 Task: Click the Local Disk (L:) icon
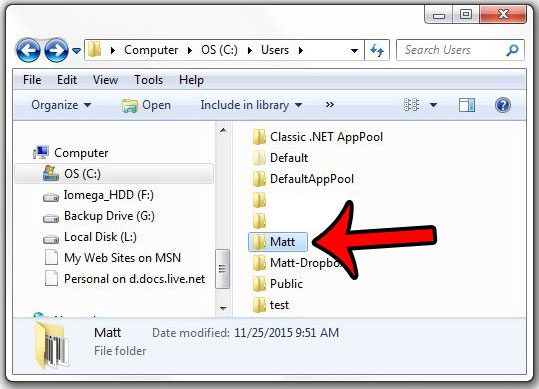point(51,239)
